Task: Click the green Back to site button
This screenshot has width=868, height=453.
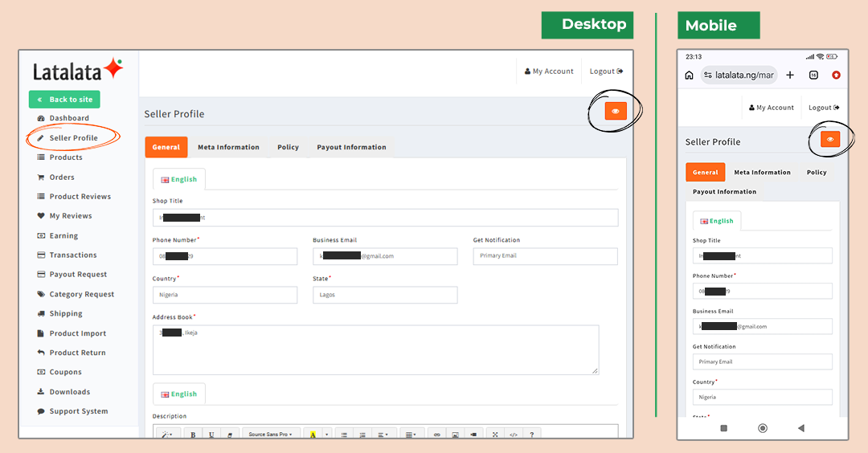Action: click(x=64, y=100)
